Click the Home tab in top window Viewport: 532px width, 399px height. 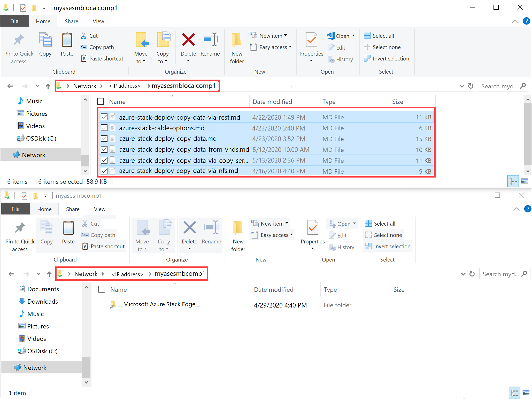[43, 20]
